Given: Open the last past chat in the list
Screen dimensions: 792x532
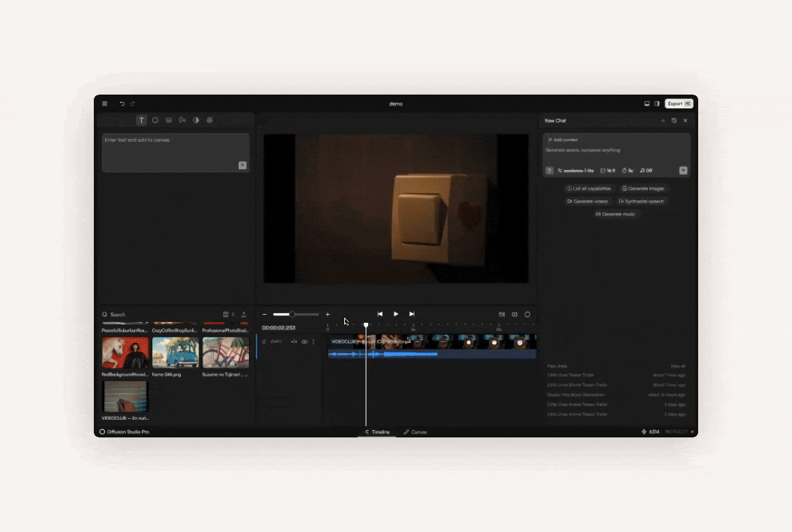Looking at the screenshot, I should point(616,415).
